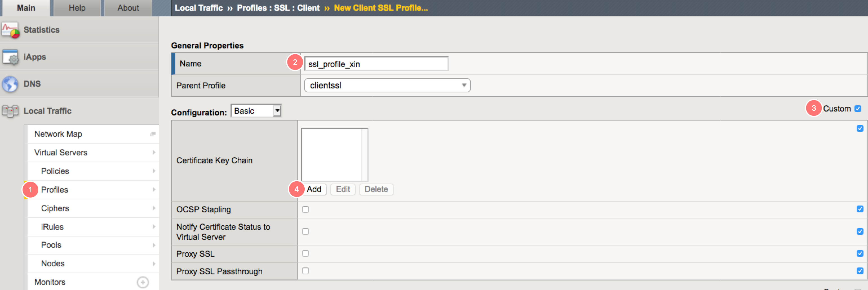Click the Certificate Key Chain list scrollbar
The image size is (868, 290).
pos(364,155)
